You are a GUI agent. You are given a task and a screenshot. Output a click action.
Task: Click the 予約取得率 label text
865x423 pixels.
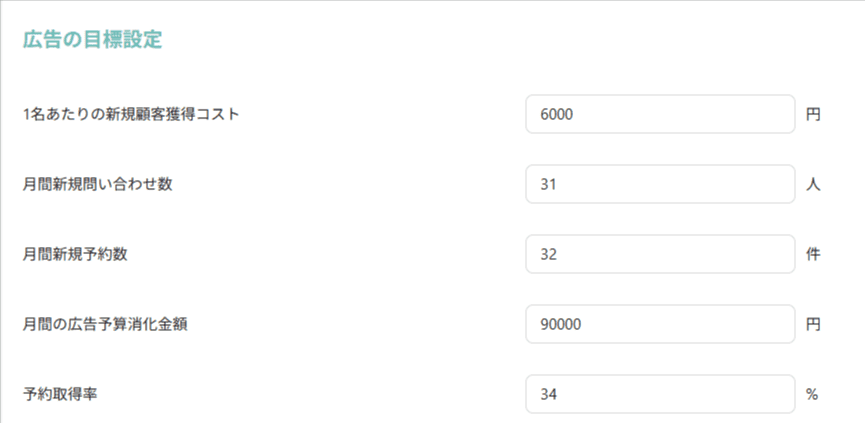click(x=60, y=394)
